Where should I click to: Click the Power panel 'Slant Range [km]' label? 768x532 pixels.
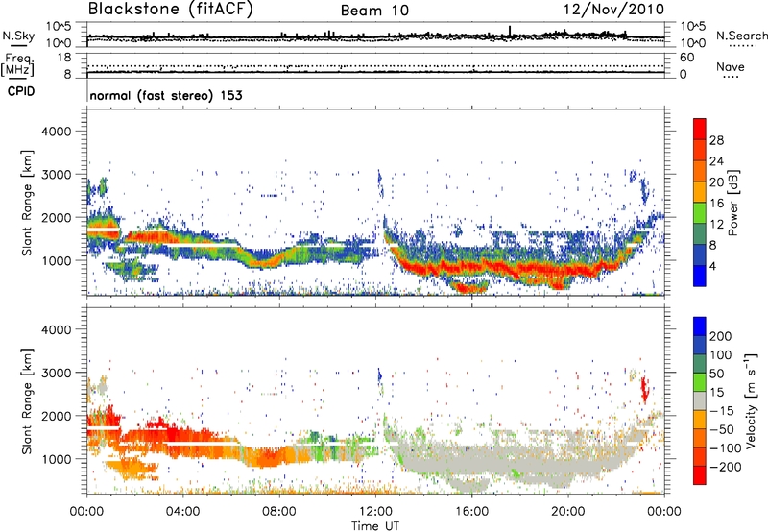pyautogui.click(x=27, y=203)
